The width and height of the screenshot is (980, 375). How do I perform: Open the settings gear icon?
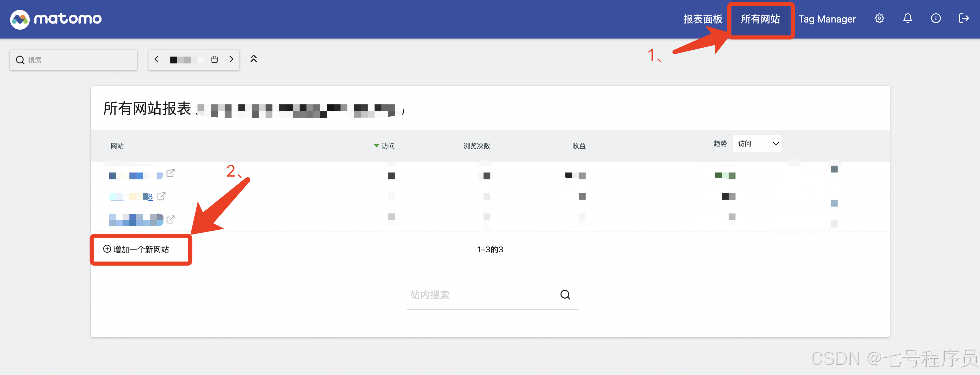879,18
